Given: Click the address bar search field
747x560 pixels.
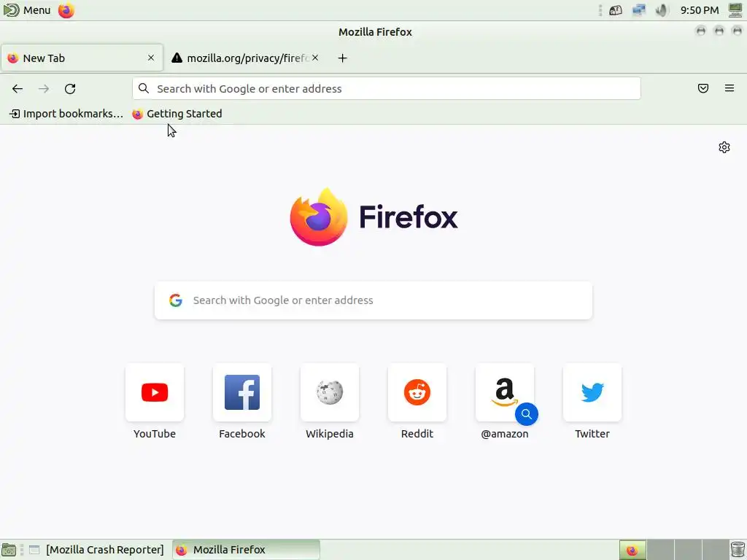Looking at the screenshot, I should click(x=387, y=88).
